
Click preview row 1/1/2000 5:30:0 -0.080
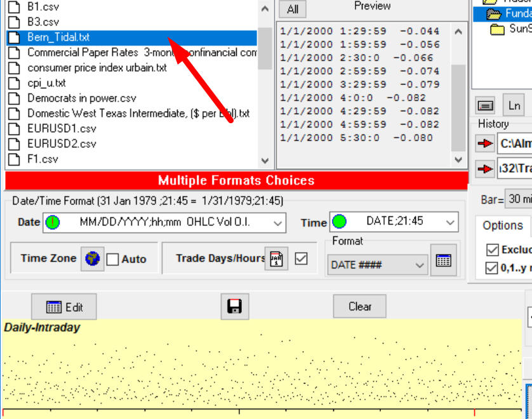[x=356, y=138]
